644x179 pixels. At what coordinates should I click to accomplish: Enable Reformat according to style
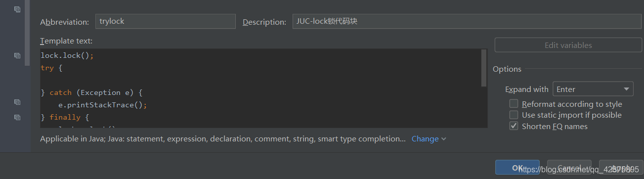click(514, 104)
